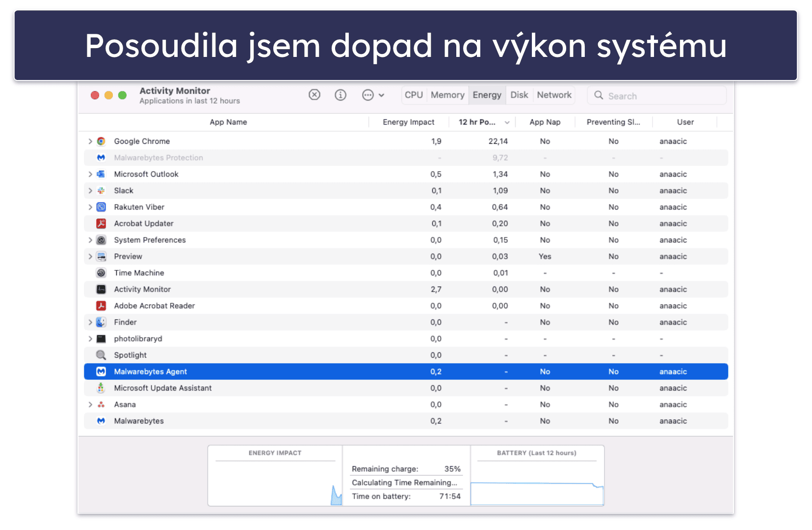Click the stop process toolbar icon
812x530 pixels.
pyautogui.click(x=314, y=95)
